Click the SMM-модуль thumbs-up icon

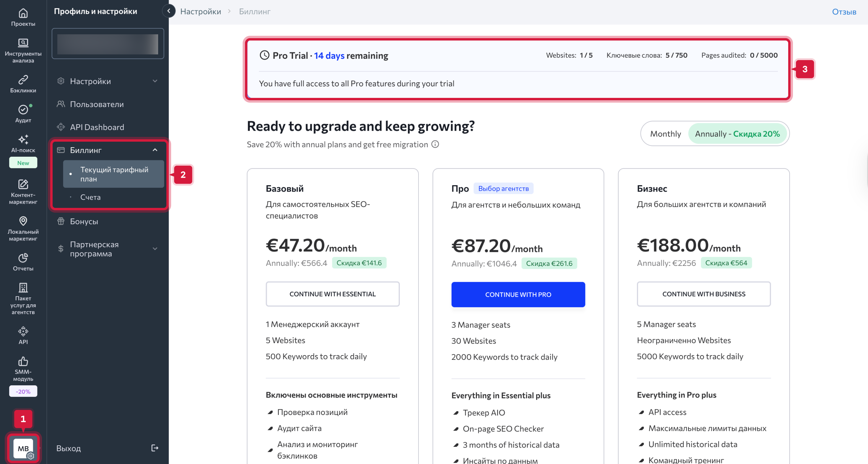23,361
